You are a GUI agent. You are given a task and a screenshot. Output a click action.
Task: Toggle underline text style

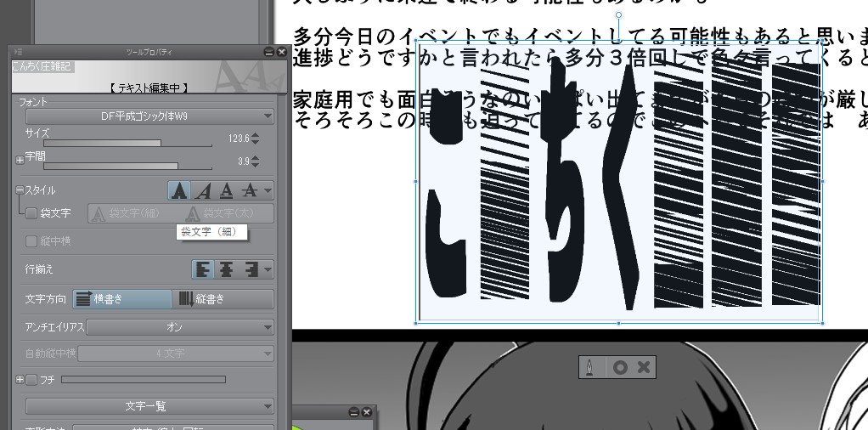pyautogui.click(x=227, y=190)
